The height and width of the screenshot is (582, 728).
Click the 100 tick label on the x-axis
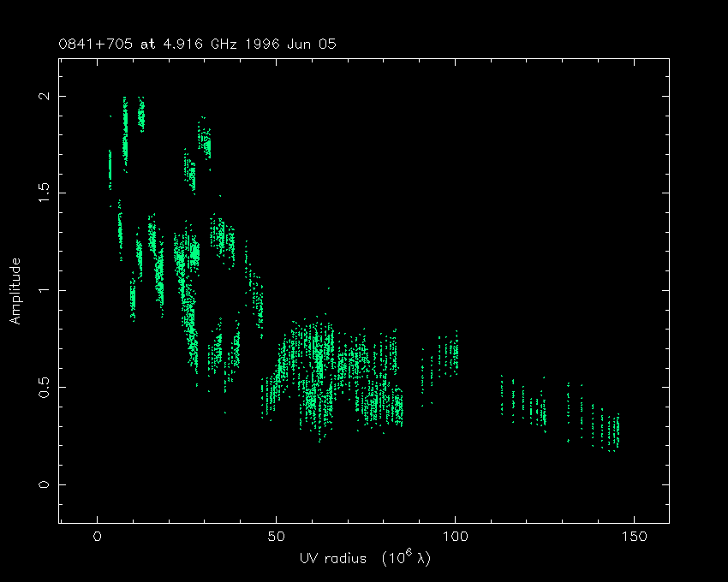(455, 537)
